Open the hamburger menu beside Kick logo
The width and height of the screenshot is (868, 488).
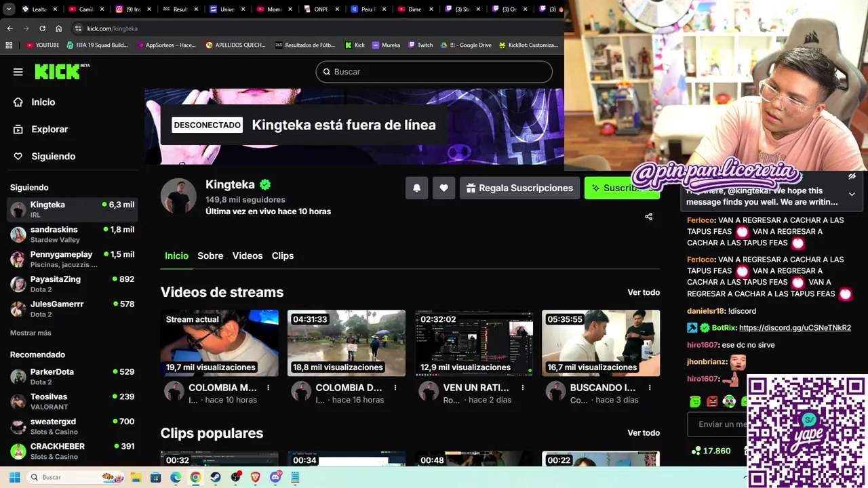(x=18, y=72)
